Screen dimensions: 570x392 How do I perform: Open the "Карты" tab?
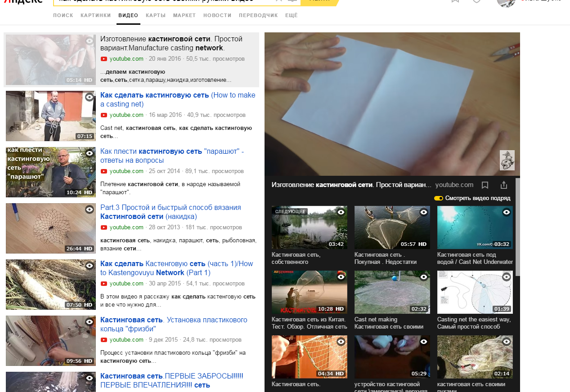pos(156,15)
